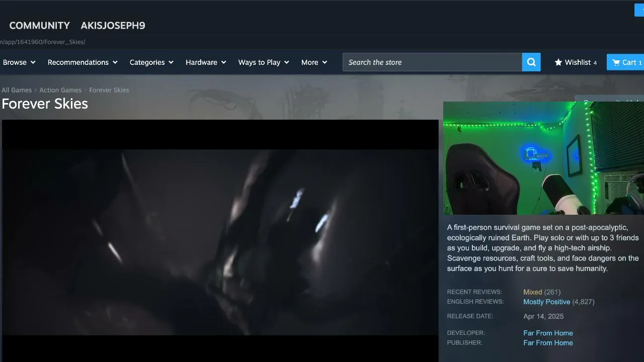
Task: Click the Forever Skies page title
Action: tap(45, 104)
